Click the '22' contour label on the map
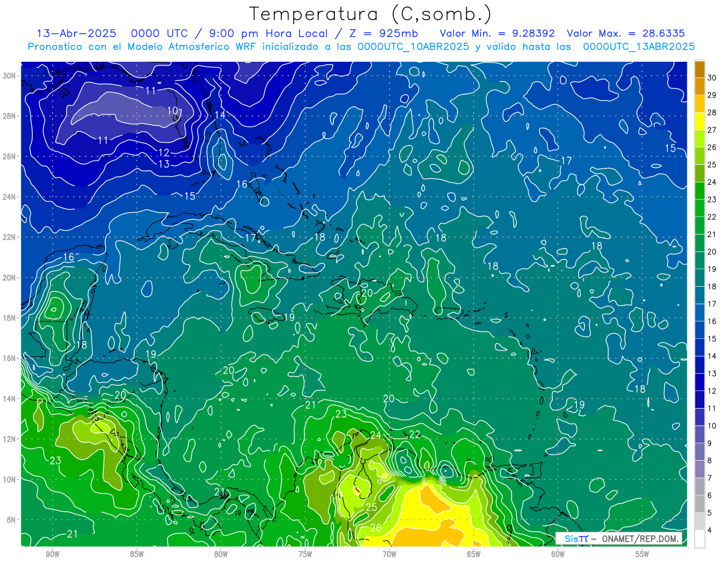 (x=415, y=434)
